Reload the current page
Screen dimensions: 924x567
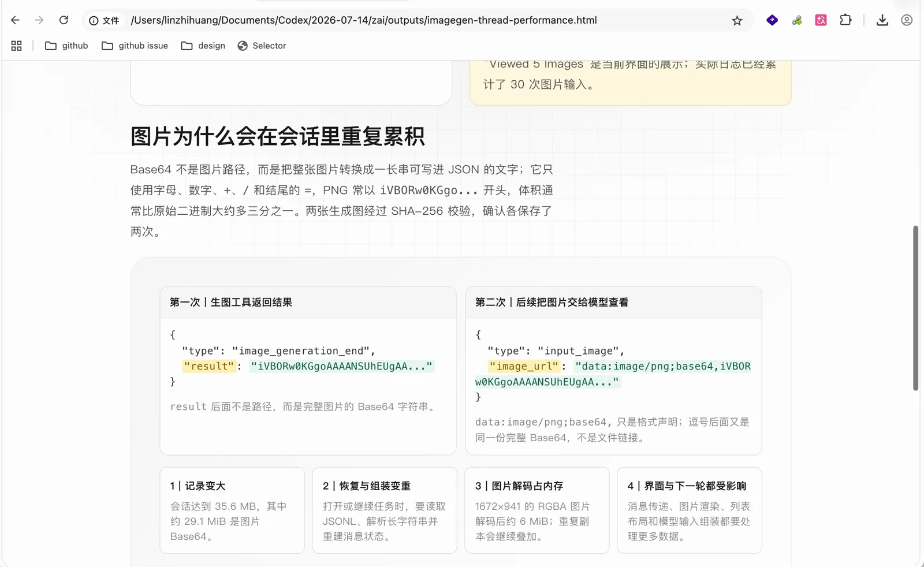[x=64, y=20]
